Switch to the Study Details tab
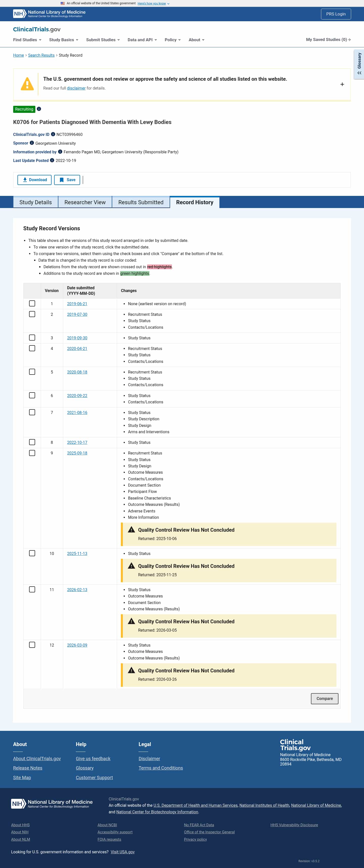The height and width of the screenshot is (868, 364). pyautogui.click(x=36, y=202)
